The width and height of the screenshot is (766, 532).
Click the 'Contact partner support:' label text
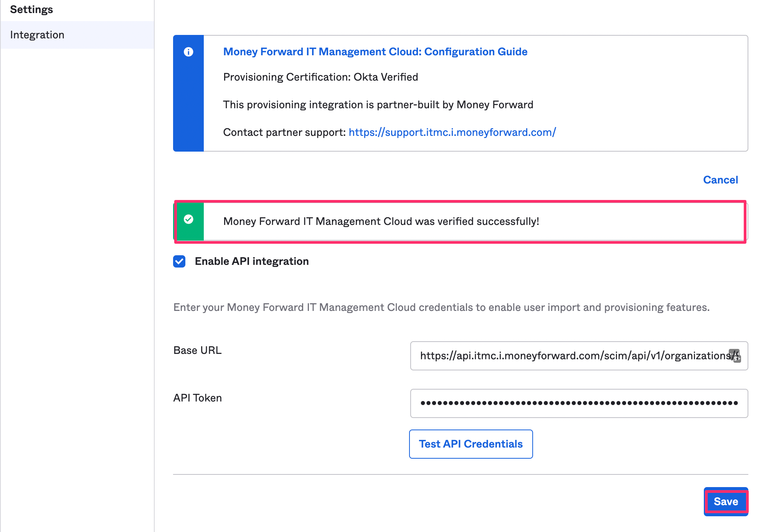(x=284, y=132)
